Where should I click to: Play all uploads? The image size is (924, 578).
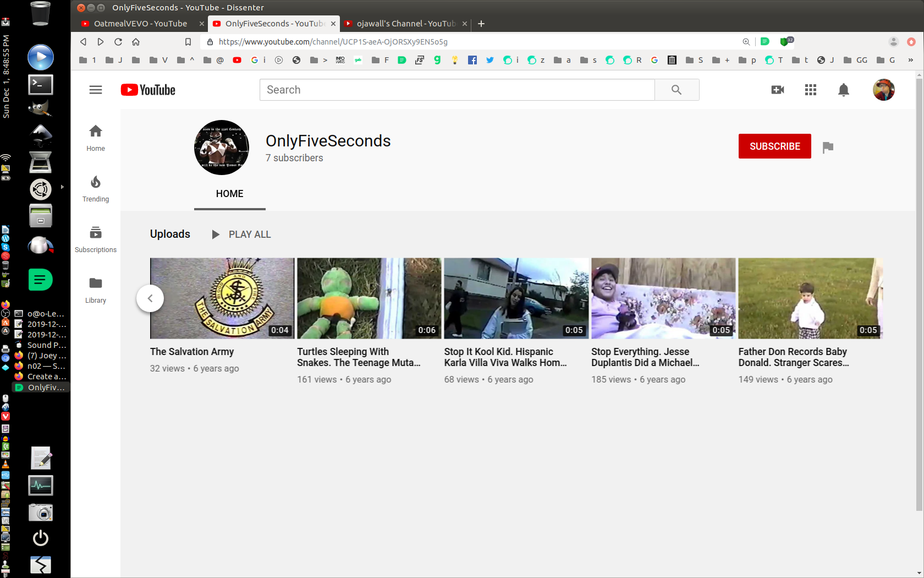pyautogui.click(x=241, y=235)
